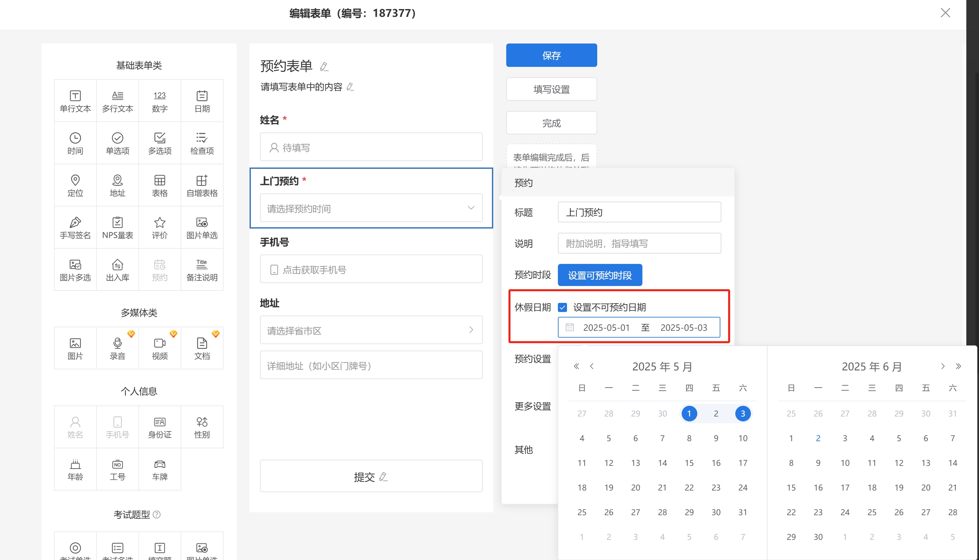Click 设置可预约时段 button
Image resolution: width=979 pixels, height=560 pixels.
coord(599,275)
